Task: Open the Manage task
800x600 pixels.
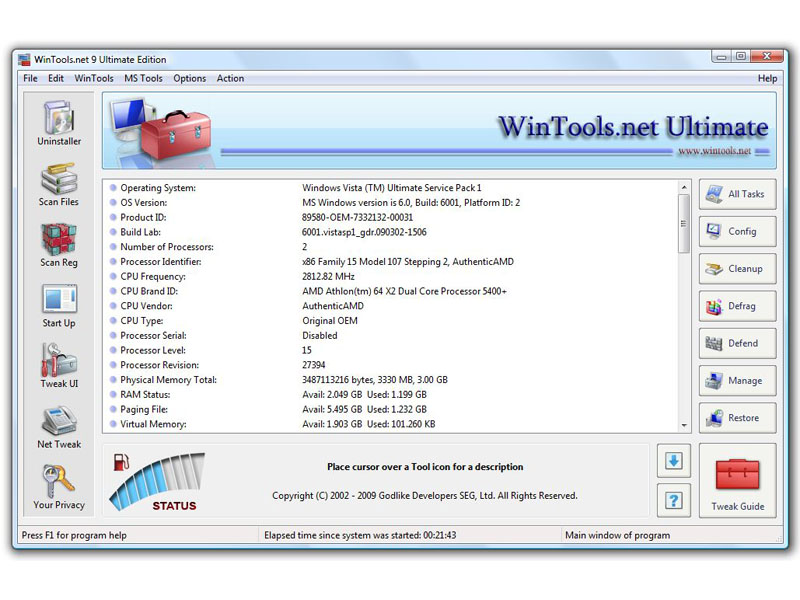Action: [737, 380]
